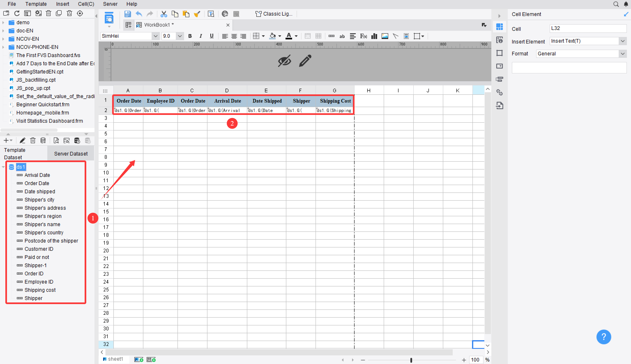Select the Shipping cost dataset field

click(x=40, y=290)
